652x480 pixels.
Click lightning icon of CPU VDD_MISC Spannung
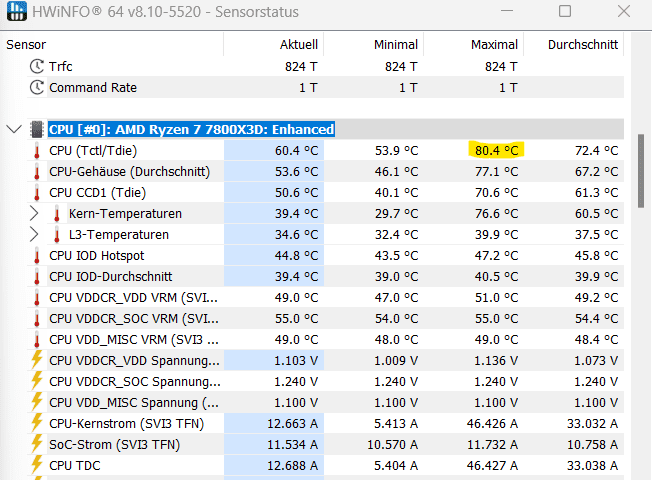click(x=37, y=402)
